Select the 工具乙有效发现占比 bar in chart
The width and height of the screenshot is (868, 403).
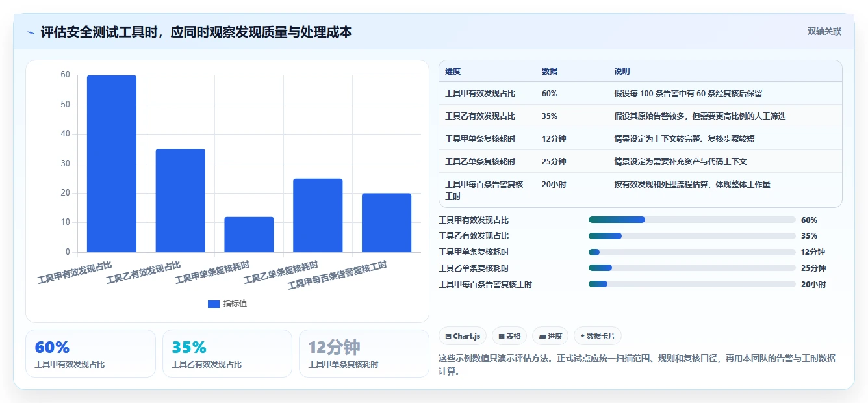[181, 201]
